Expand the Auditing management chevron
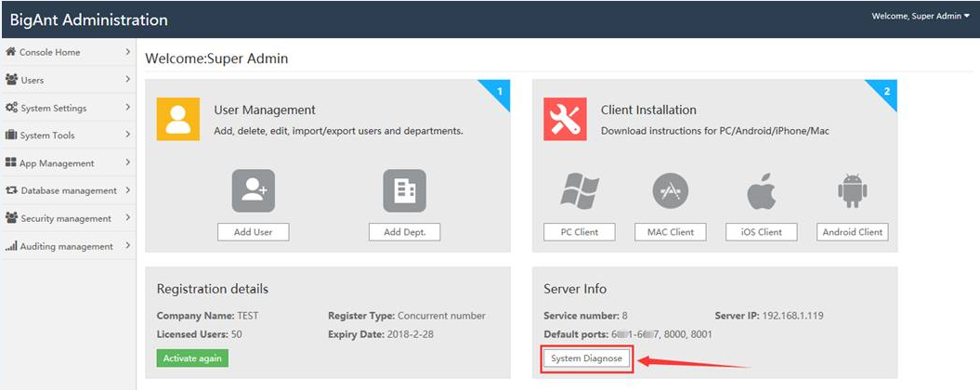980x390 pixels. tap(127, 246)
